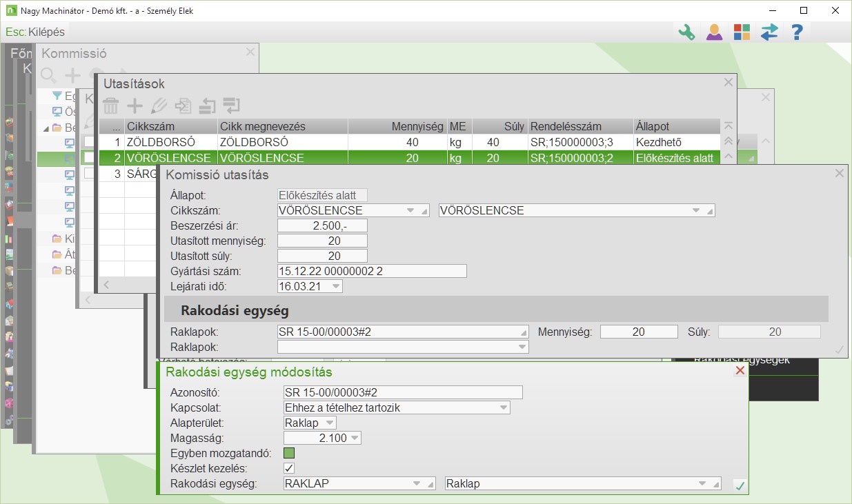
Task: Click the blue swap arrows icon
Action: click(x=769, y=32)
